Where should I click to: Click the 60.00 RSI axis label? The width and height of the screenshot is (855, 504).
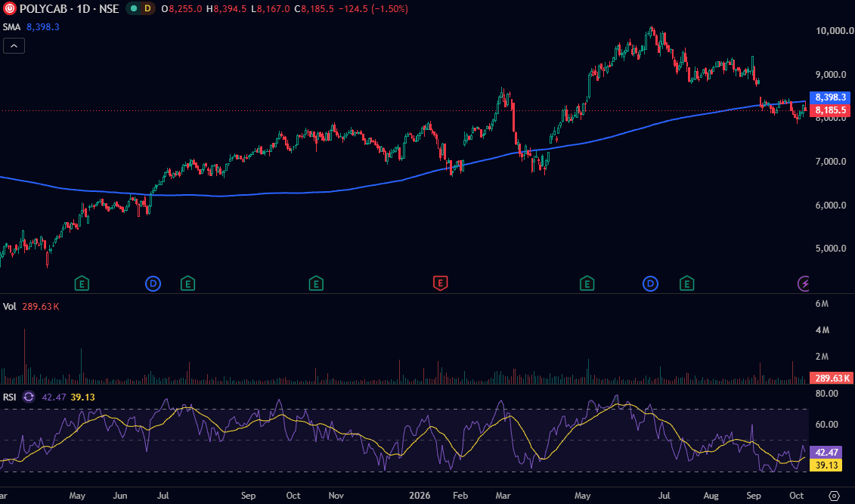(x=826, y=424)
